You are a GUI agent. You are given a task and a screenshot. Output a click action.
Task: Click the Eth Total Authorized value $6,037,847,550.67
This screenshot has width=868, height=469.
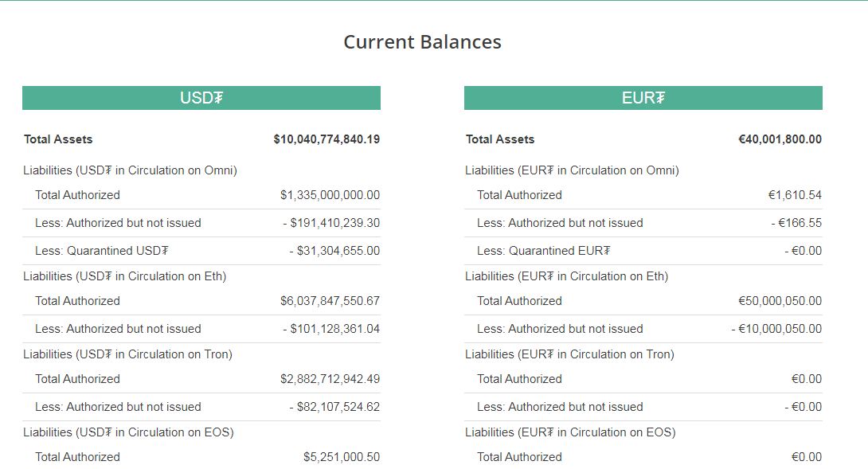(x=330, y=301)
